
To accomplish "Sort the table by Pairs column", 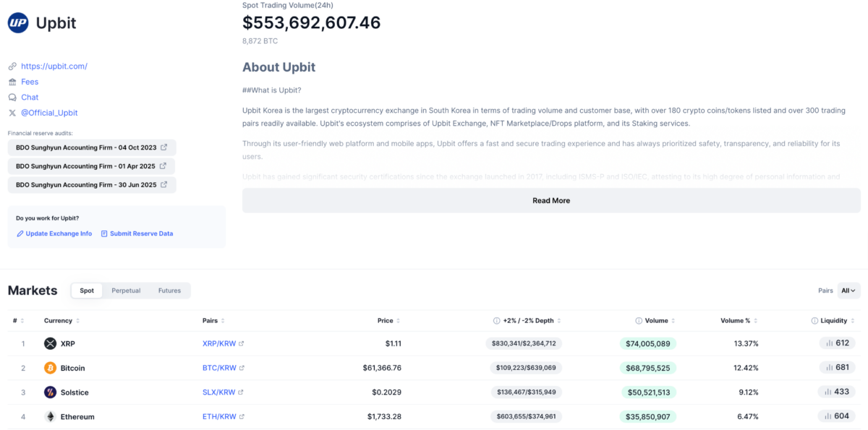I will pyautogui.click(x=214, y=321).
